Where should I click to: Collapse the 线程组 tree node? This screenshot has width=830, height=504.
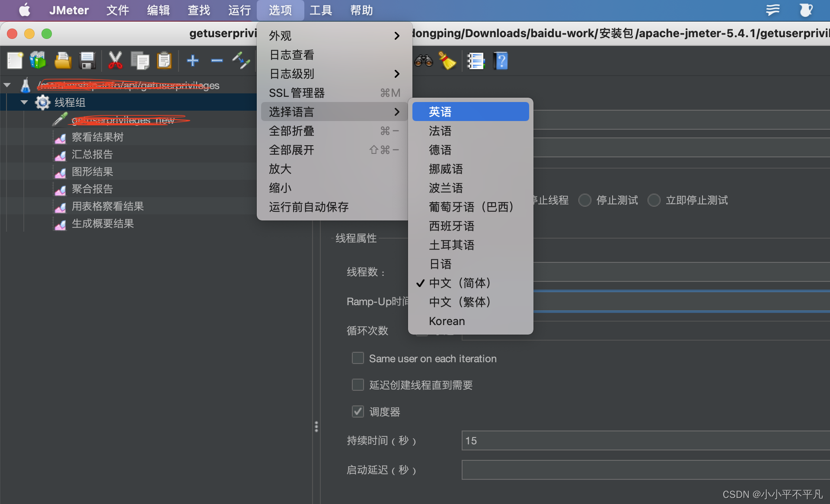tap(24, 102)
